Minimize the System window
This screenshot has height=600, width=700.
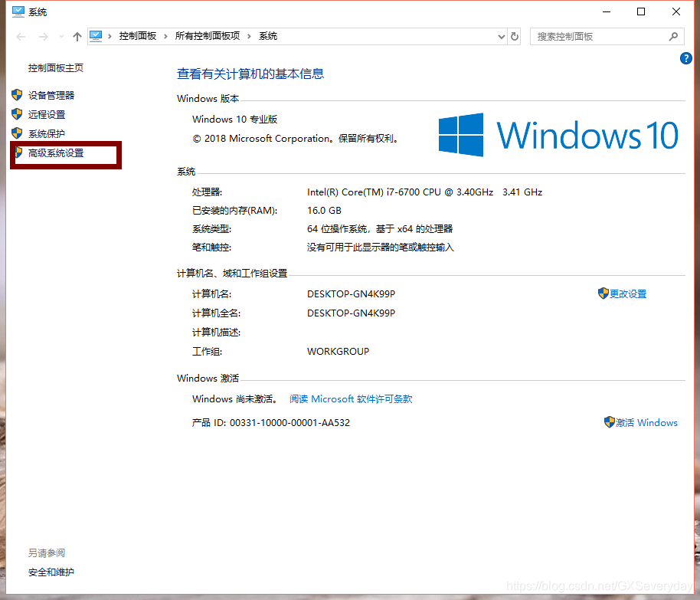point(607,12)
